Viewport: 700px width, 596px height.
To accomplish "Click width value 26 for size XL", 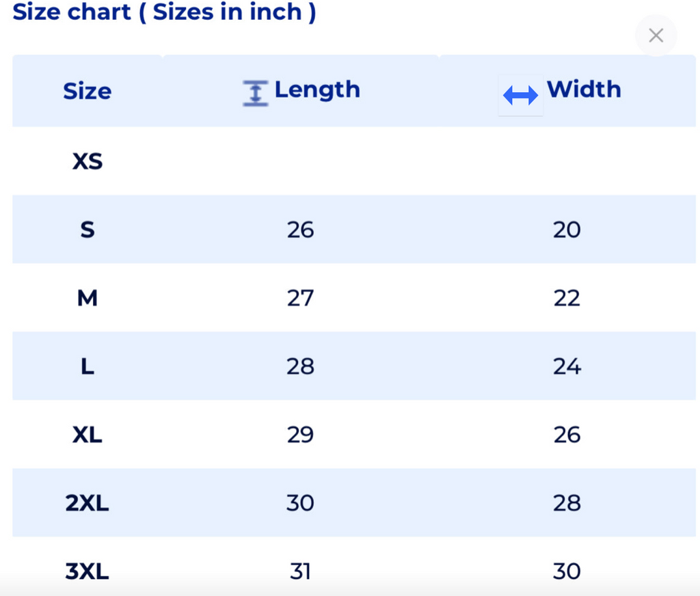I will pos(567,435).
